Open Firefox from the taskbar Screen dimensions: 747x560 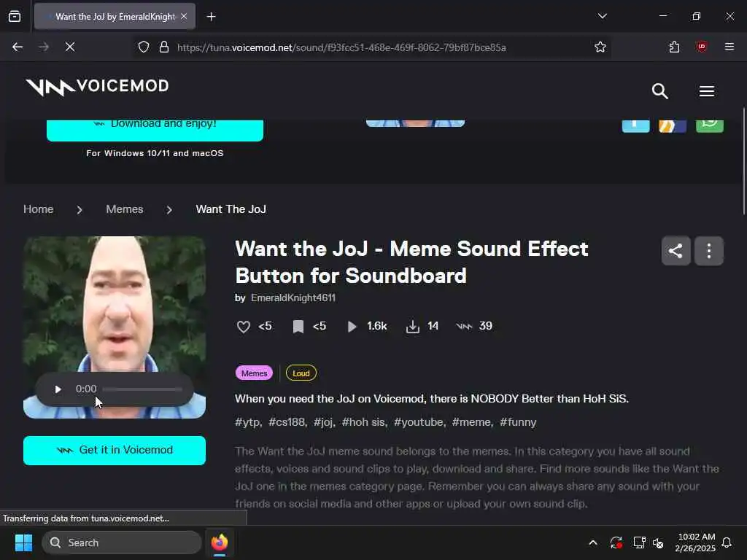pyautogui.click(x=219, y=542)
